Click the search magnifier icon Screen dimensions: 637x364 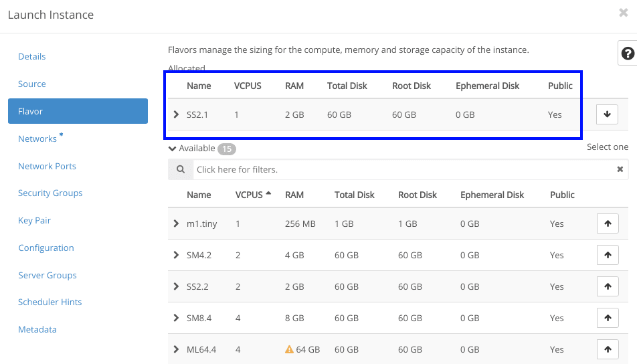181,169
